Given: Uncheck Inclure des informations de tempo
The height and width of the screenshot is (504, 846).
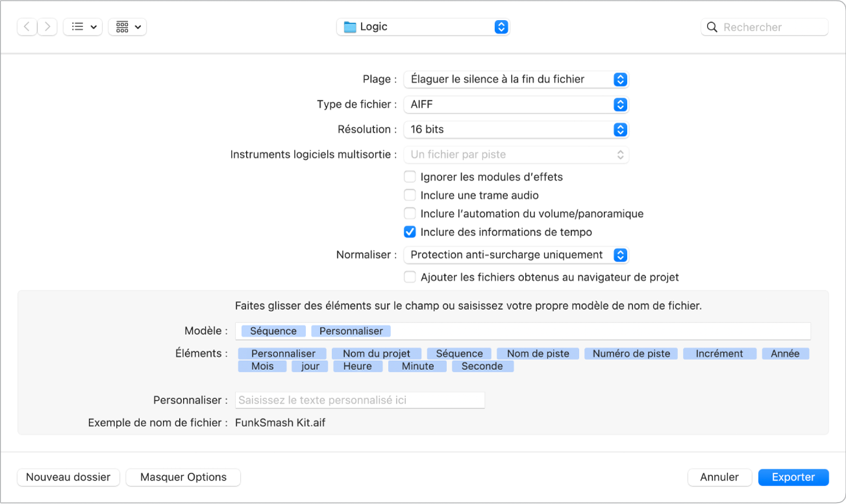Looking at the screenshot, I should coord(410,232).
